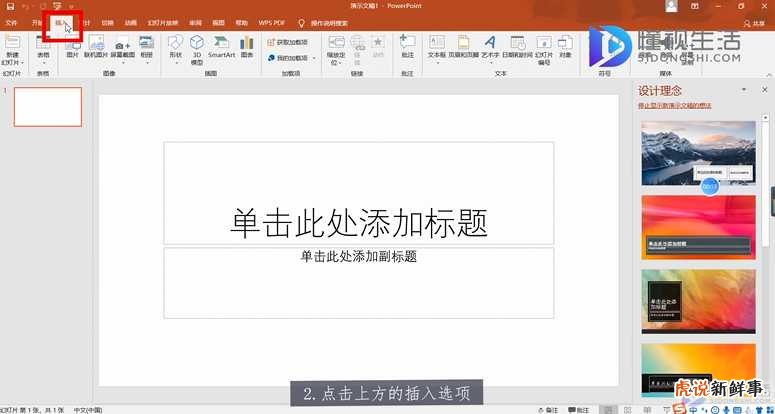Choose the red-pink gradient design idea
This screenshot has width=775, height=414.
(698, 227)
